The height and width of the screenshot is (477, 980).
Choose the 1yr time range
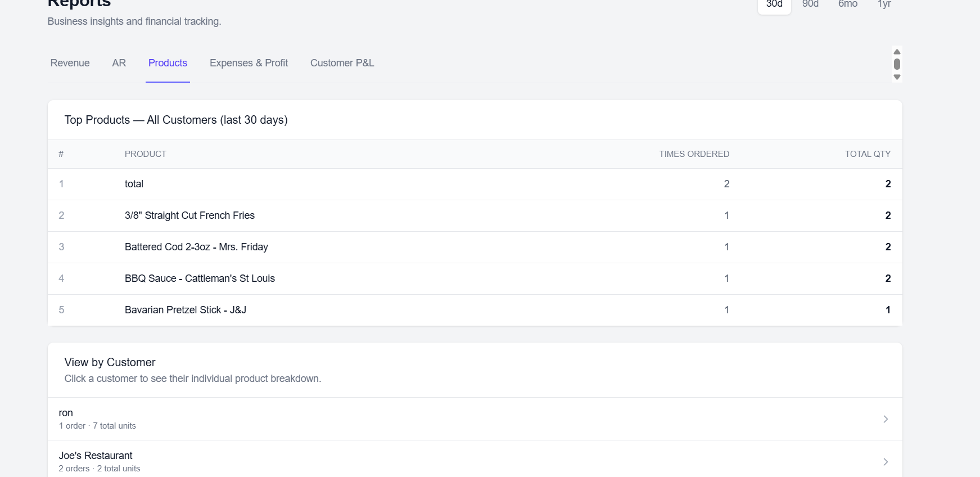pos(884,4)
